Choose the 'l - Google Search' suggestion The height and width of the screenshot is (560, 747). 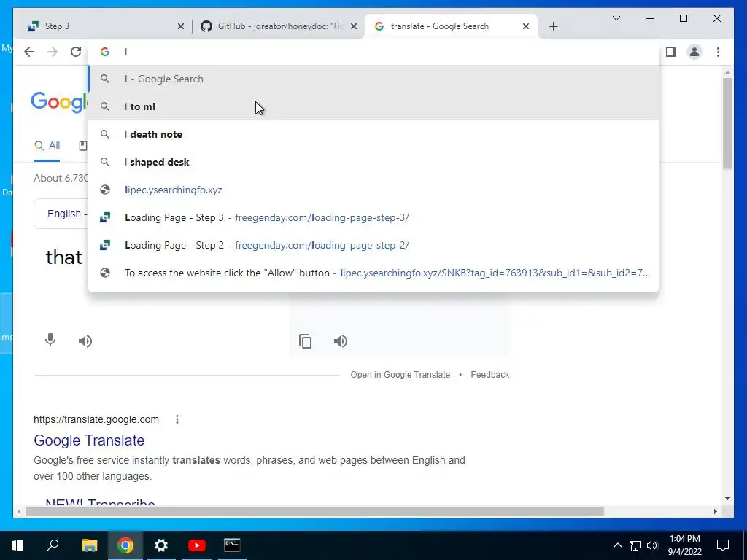point(374,79)
